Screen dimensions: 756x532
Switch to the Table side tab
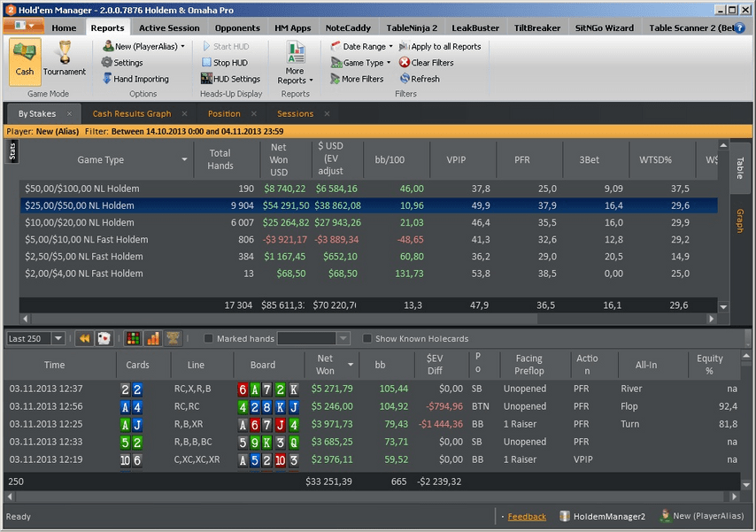[x=739, y=168]
